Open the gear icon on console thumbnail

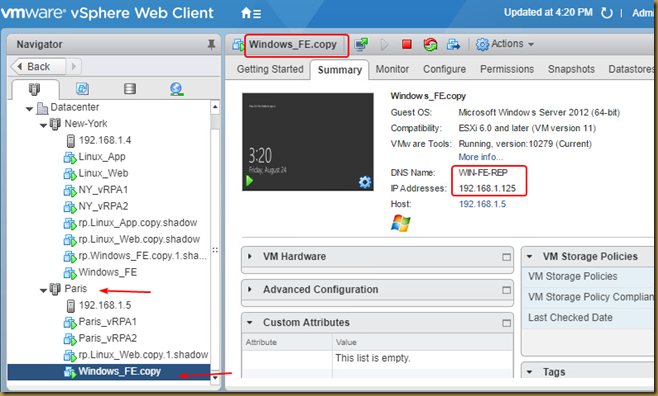(365, 182)
